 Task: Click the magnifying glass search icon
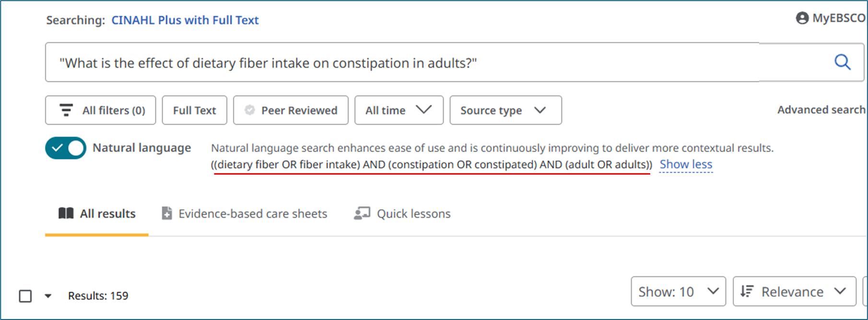pos(842,62)
